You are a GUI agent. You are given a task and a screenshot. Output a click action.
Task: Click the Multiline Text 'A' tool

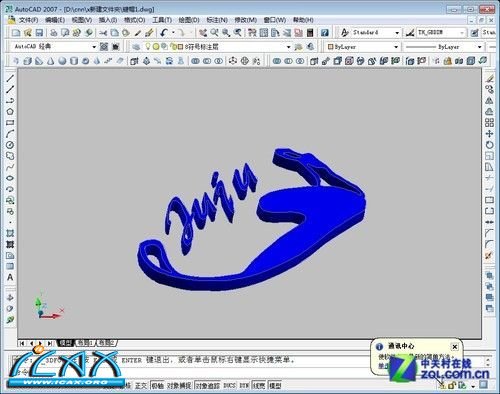tap(10, 277)
